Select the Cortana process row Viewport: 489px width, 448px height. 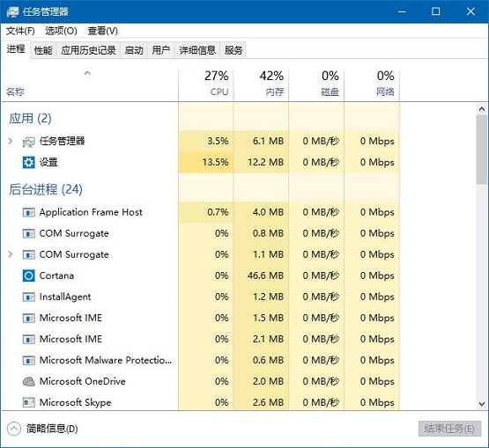click(x=200, y=275)
